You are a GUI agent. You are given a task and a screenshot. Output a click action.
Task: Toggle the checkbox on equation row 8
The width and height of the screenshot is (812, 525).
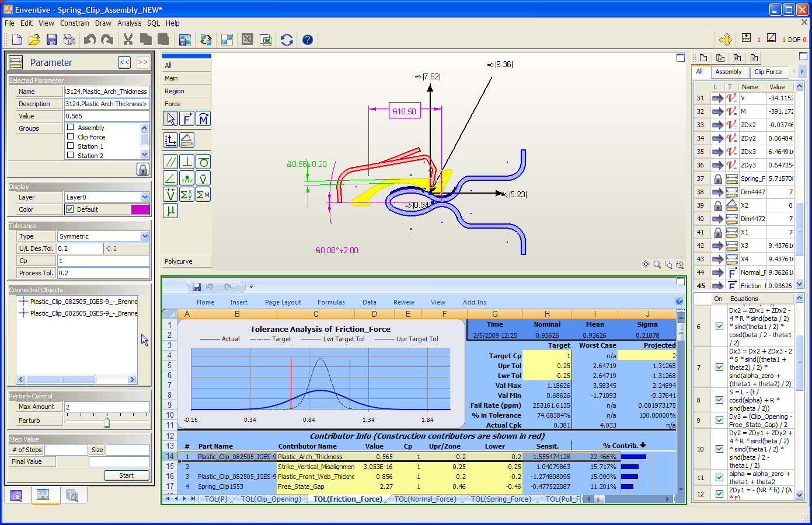point(719,400)
